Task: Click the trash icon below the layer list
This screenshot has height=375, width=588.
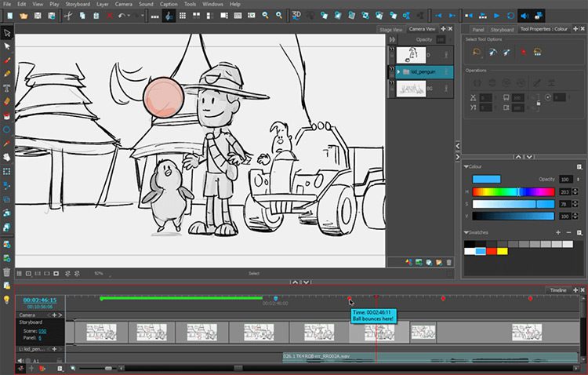Action: coord(448,261)
